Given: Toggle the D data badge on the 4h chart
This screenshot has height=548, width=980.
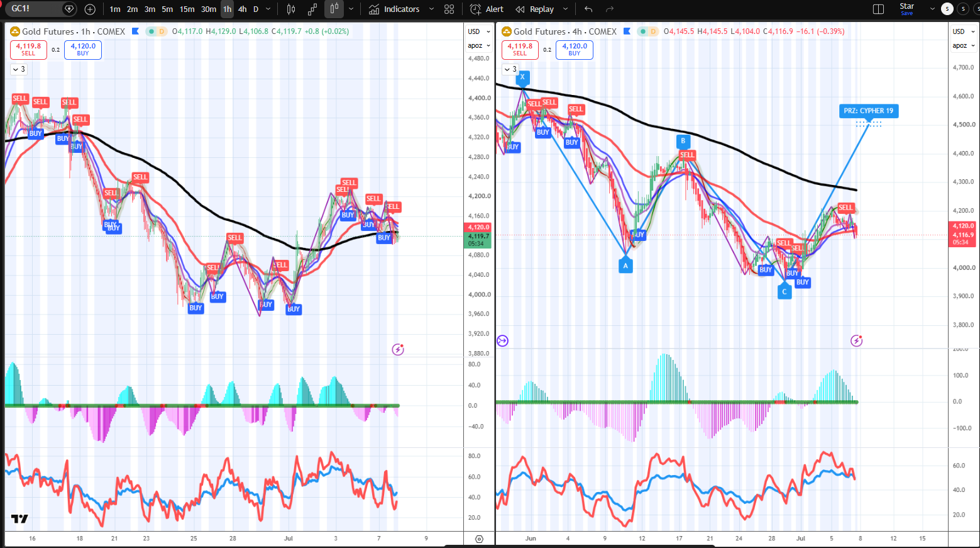Looking at the screenshot, I should [x=653, y=31].
